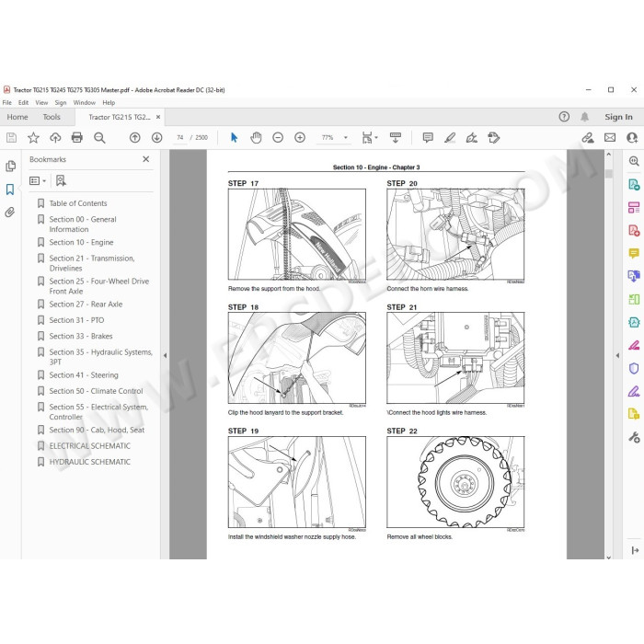
Task: Add a sticky note comment
Action: [428, 138]
